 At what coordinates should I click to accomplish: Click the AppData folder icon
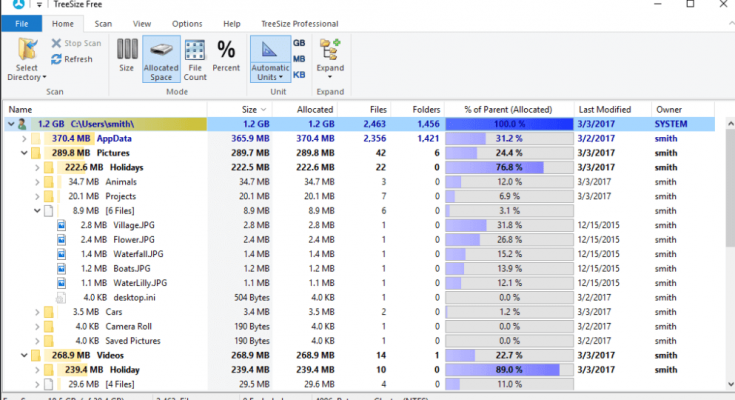click(x=36, y=139)
